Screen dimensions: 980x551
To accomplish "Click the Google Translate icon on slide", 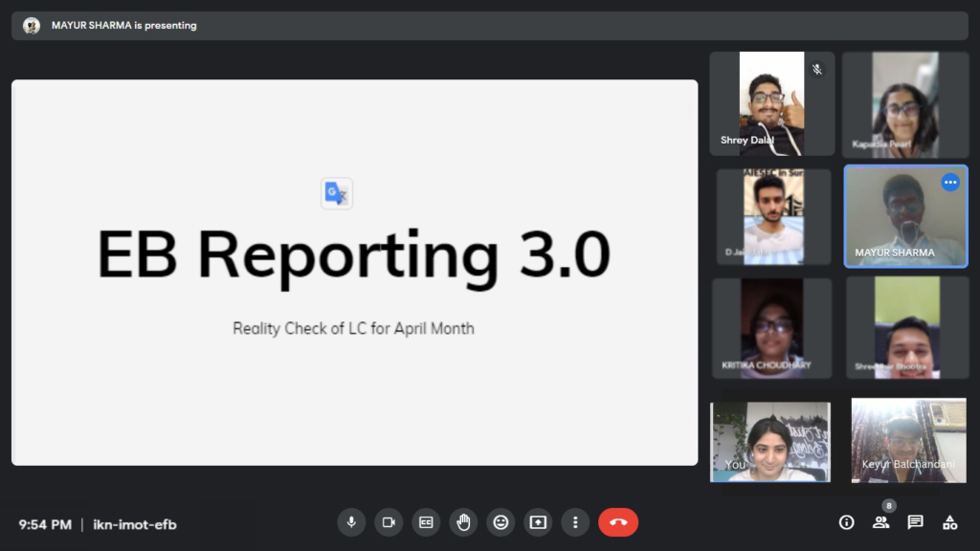I will tap(337, 193).
